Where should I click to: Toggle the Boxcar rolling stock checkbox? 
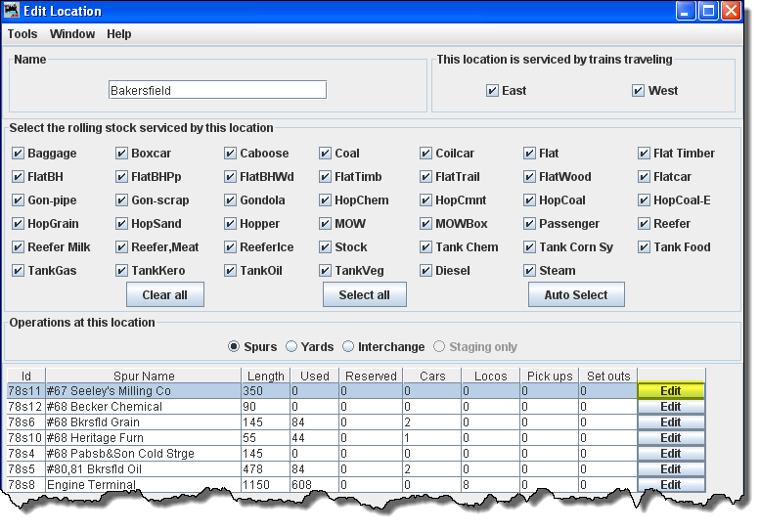(122, 154)
